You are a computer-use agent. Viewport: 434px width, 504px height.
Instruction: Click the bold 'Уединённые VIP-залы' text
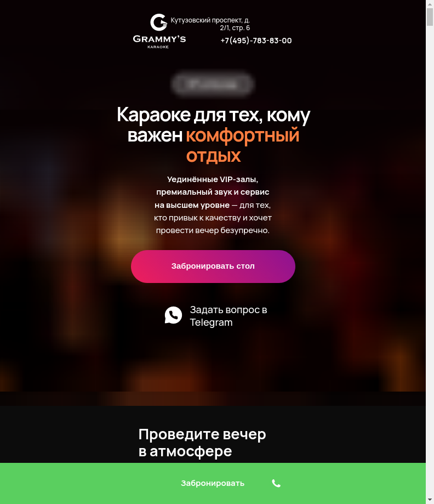pos(213,179)
